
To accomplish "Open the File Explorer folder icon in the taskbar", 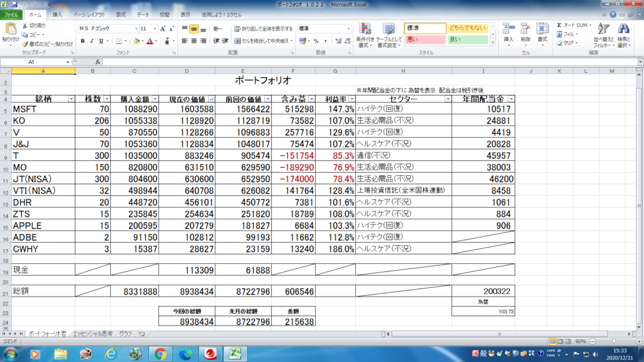I will coord(60,354).
